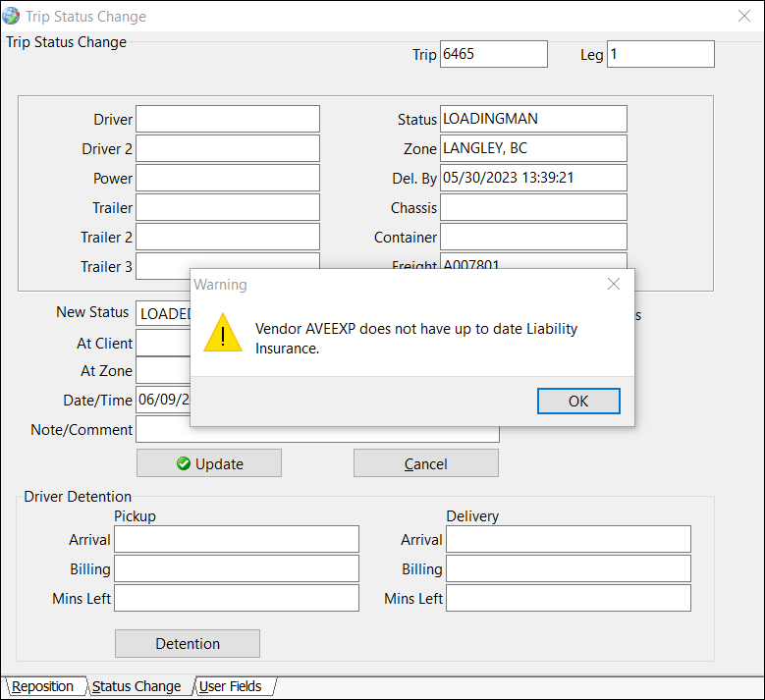Screen dimensions: 765x700
Task: Click the Container input field
Action: [x=533, y=237]
